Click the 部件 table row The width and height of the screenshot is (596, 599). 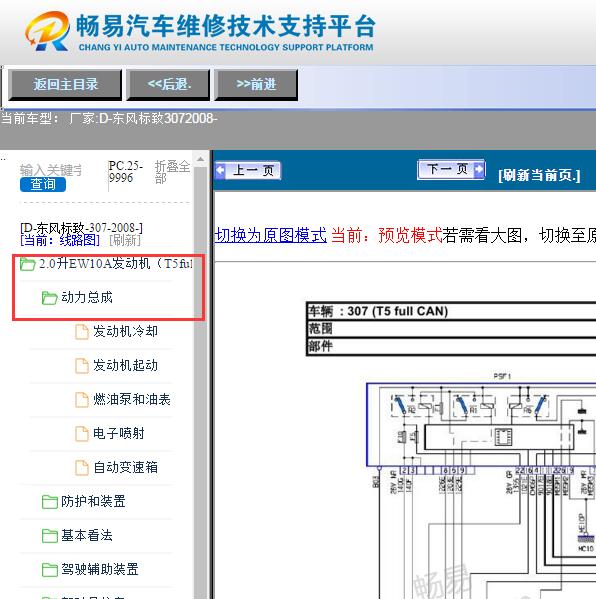click(452, 346)
